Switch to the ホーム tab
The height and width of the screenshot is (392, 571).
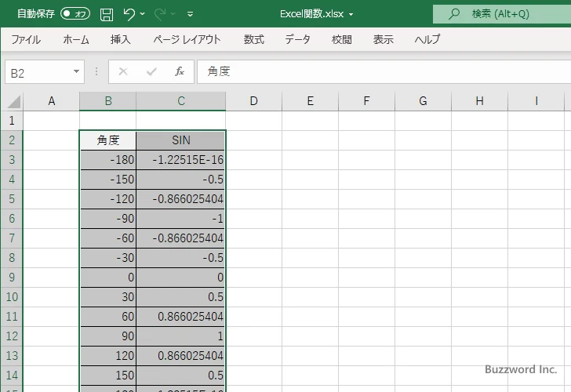(76, 39)
